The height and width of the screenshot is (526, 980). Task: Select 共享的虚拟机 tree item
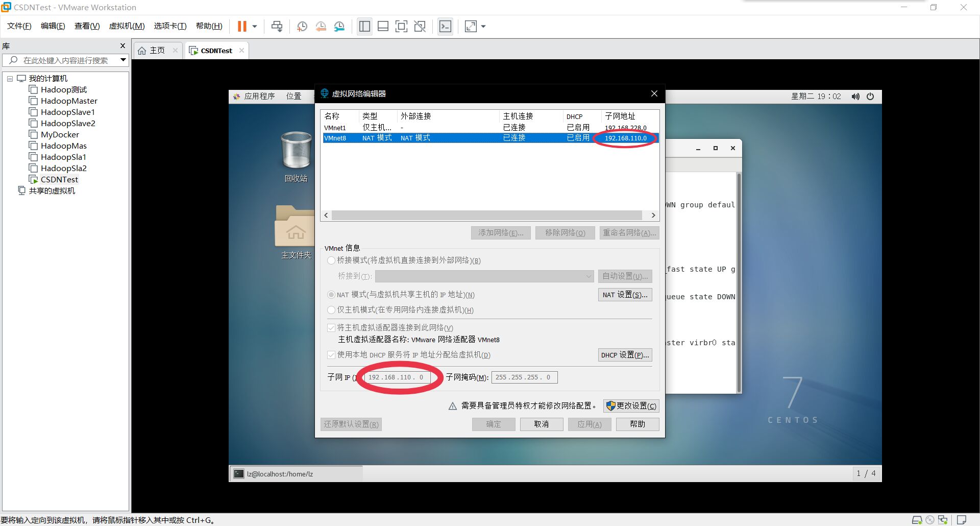[52, 191]
